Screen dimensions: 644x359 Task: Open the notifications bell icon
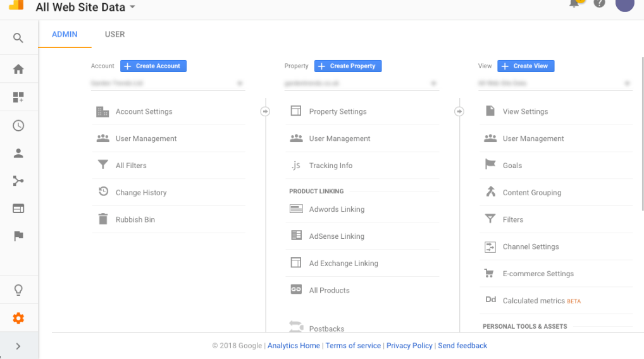(574, 4)
